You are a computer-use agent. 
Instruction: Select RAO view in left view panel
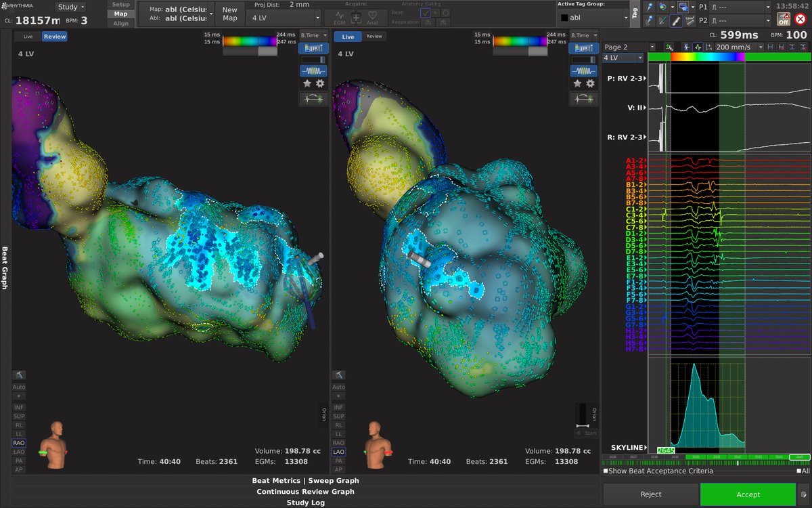(x=19, y=443)
